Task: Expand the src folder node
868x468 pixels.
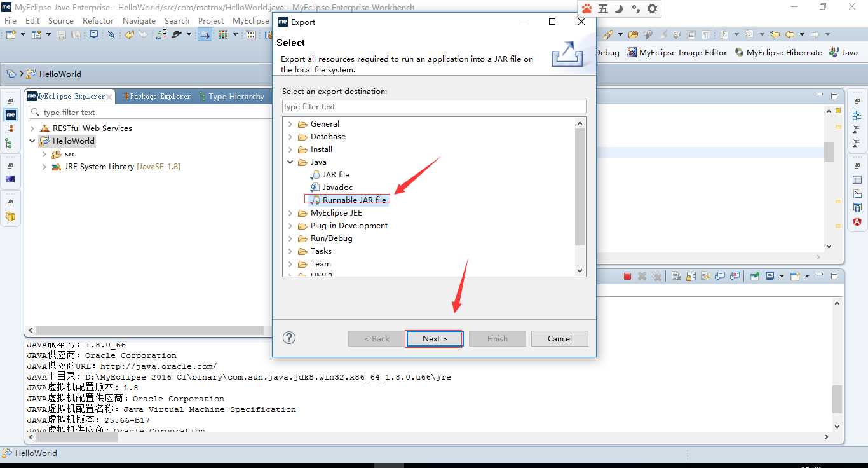Action: 44,154
